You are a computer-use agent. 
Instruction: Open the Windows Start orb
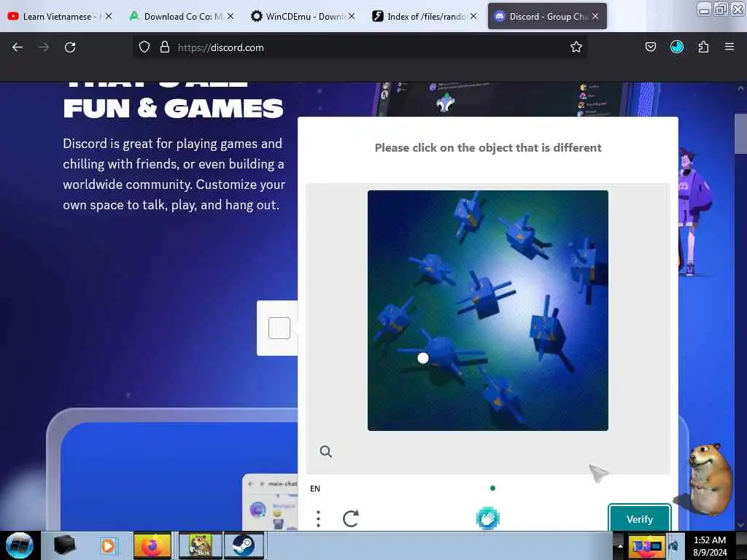(19, 545)
